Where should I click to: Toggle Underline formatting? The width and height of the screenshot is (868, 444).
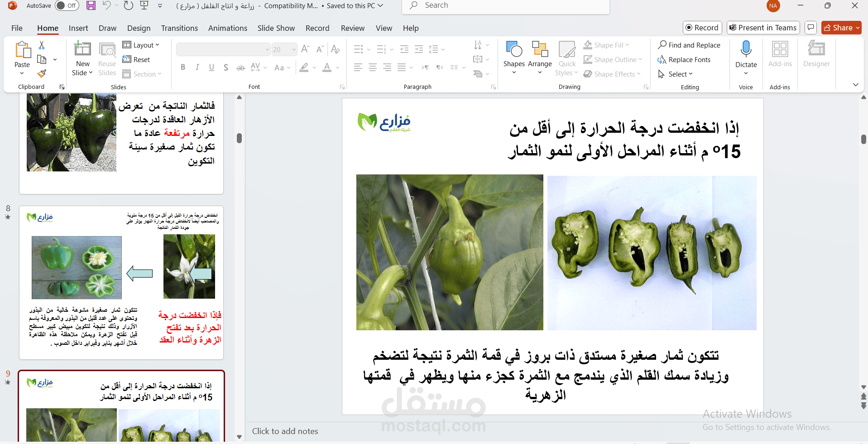211,68
